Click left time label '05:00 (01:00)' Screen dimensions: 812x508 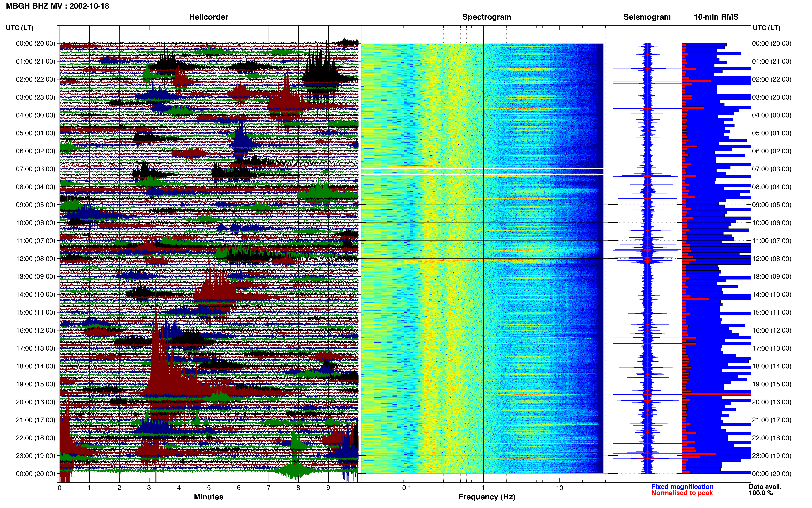pos(36,133)
